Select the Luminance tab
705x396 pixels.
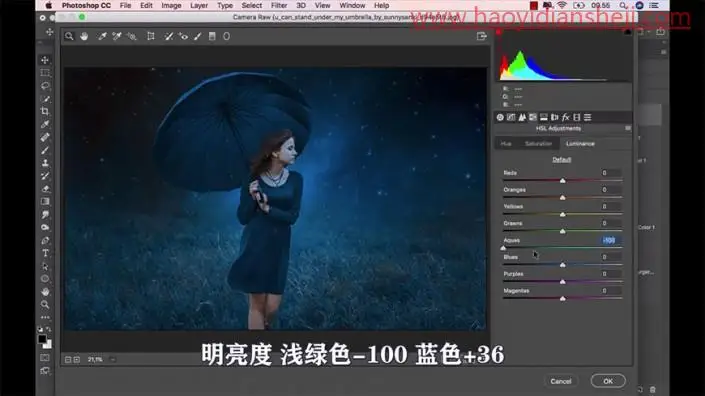pyautogui.click(x=580, y=144)
